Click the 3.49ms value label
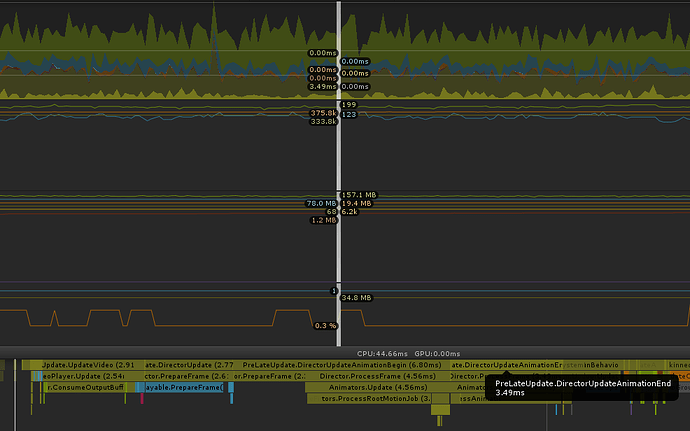 coord(323,86)
